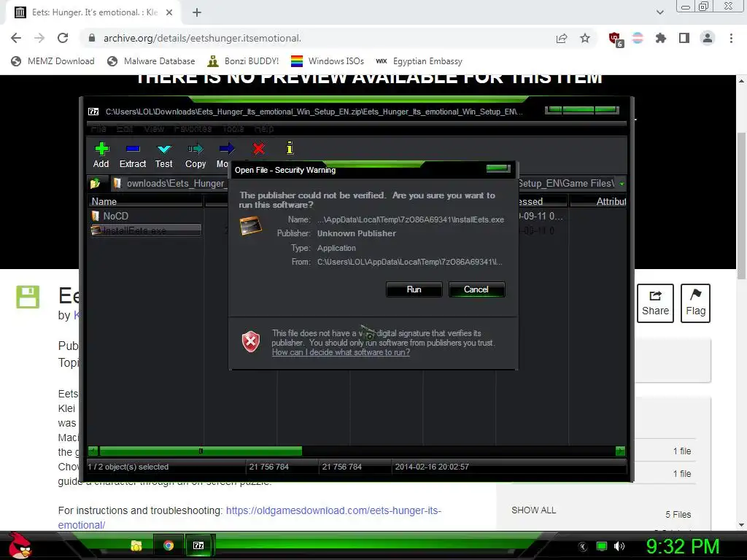Click the up-folder icon beside the 7-Zip path
747x560 pixels.
pyautogui.click(x=95, y=183)
